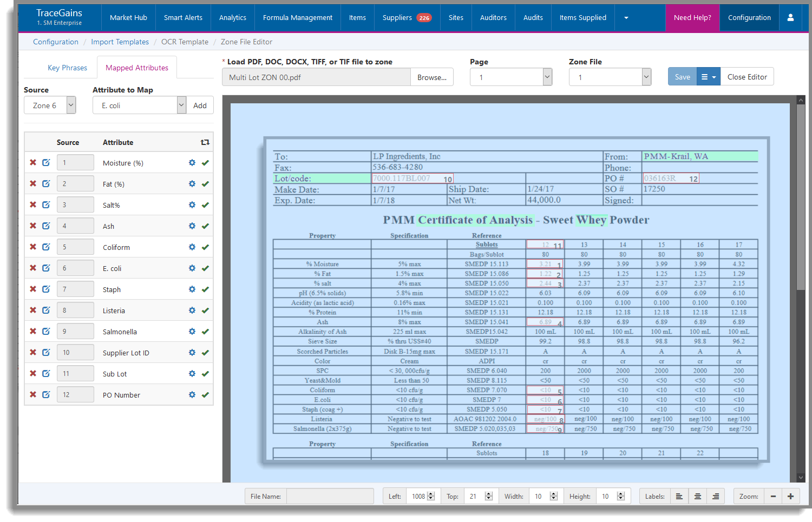
Task: Open settings gear for Staph attribute
Action: tap(192, 289)
